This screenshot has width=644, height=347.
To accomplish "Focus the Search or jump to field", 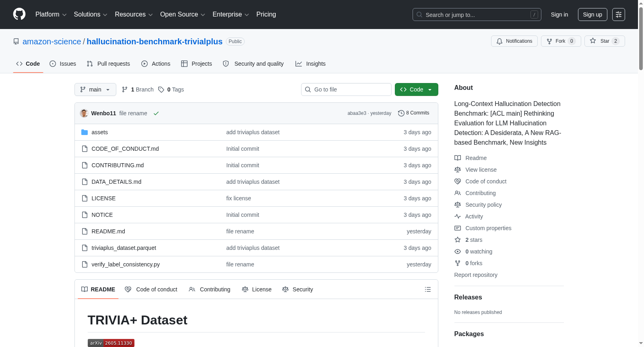I will pos(477,15).
